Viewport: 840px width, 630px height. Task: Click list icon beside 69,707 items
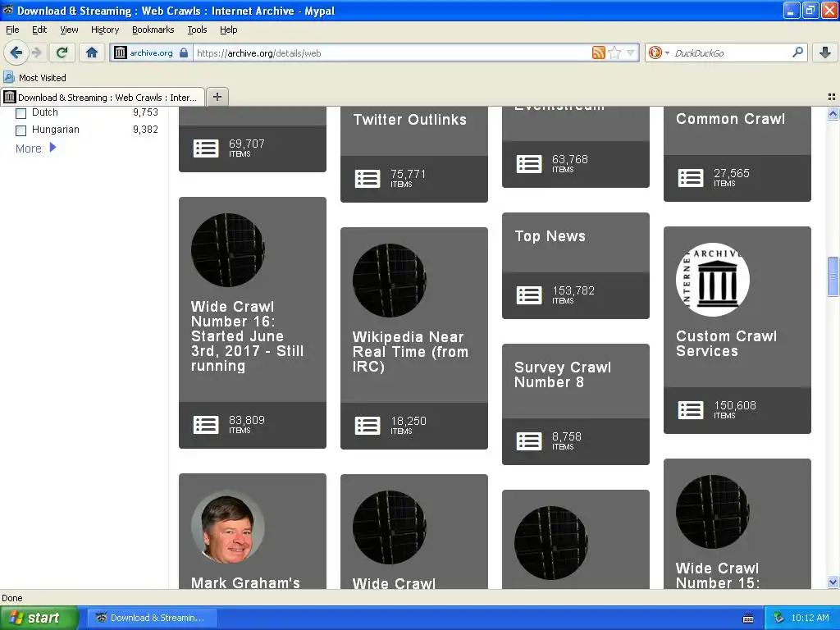point(206,148)
